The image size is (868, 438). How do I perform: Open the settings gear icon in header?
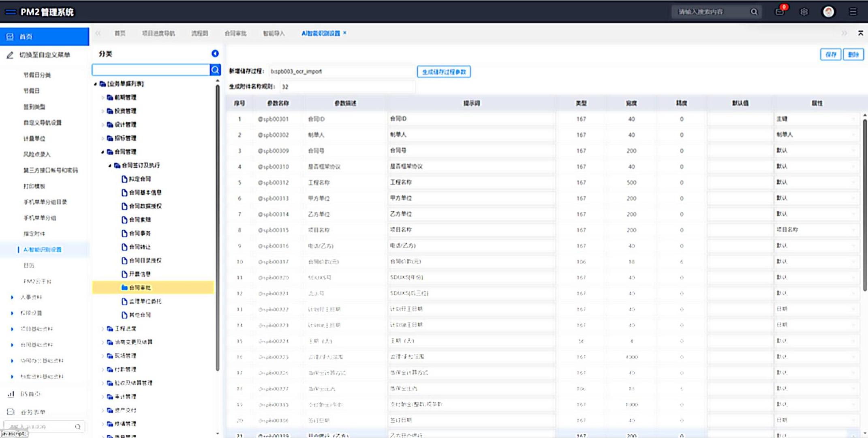coord(804,12)
